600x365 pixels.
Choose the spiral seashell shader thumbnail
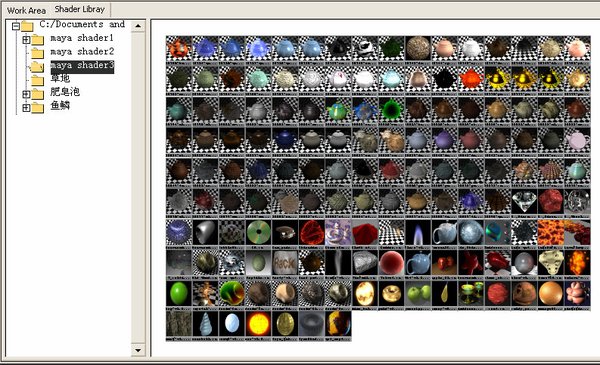(x=205, y=324)
